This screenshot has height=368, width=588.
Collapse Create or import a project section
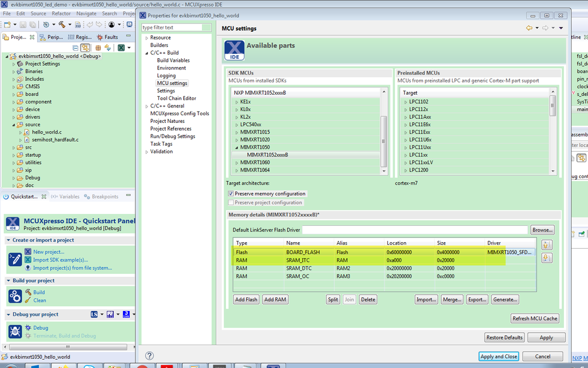pos(8,240)
